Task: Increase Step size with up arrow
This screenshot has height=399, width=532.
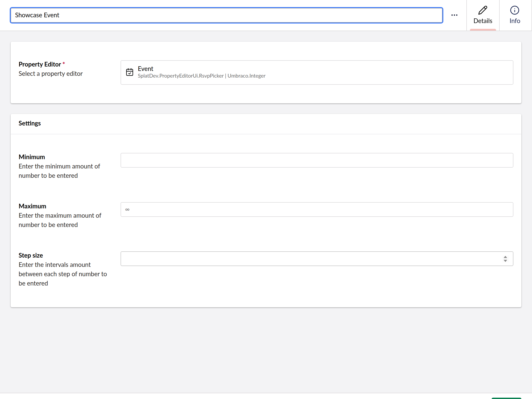Action: click(505, 257)
